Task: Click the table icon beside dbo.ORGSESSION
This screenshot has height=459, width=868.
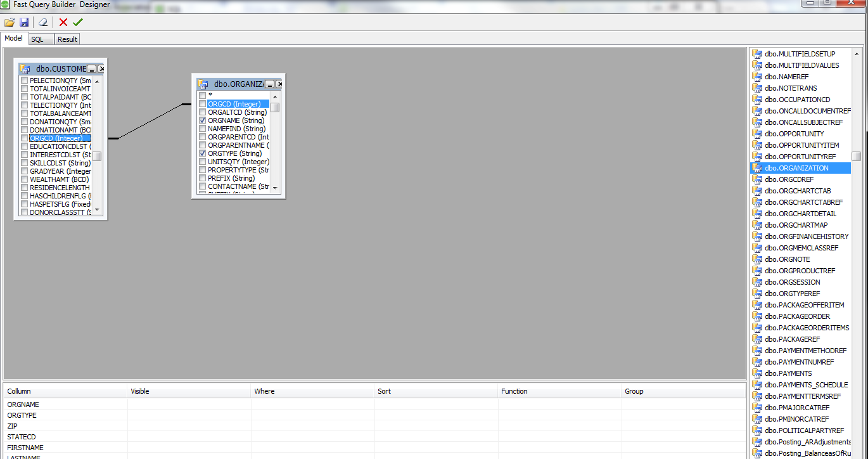Action: click(x=757, y=282)
